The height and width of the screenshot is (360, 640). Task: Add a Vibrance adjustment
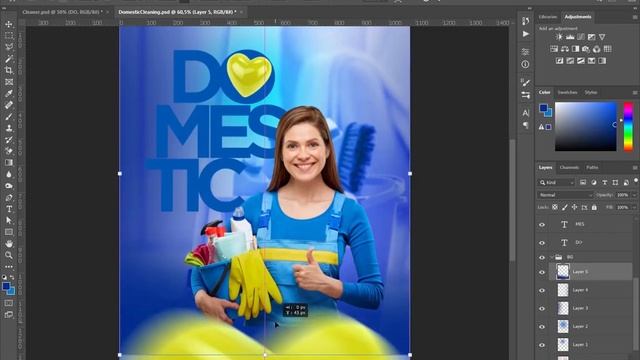tap(602, 37)
